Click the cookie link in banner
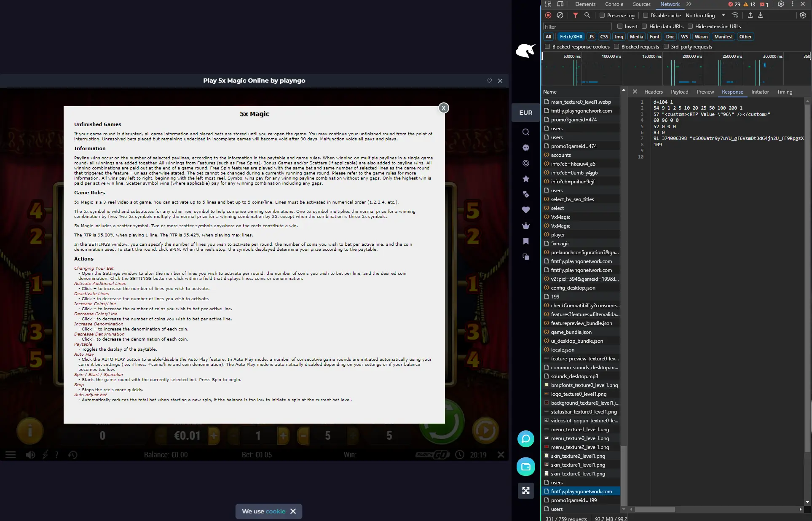 pyautogui.click(x=275, y=511)
